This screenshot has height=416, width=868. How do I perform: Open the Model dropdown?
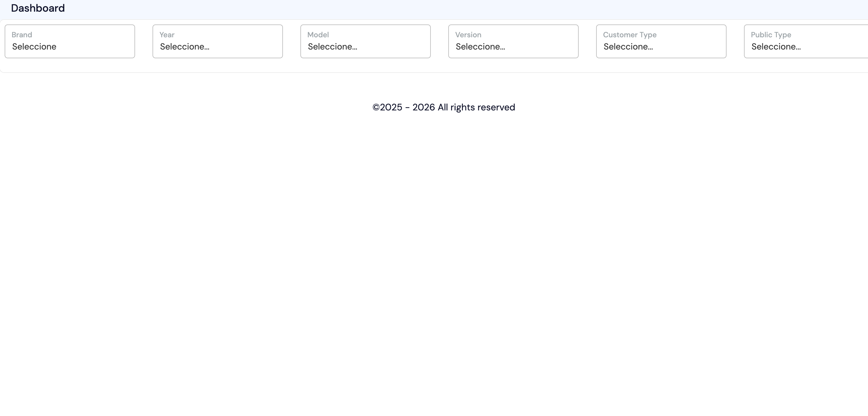click(x=365, y=41)
